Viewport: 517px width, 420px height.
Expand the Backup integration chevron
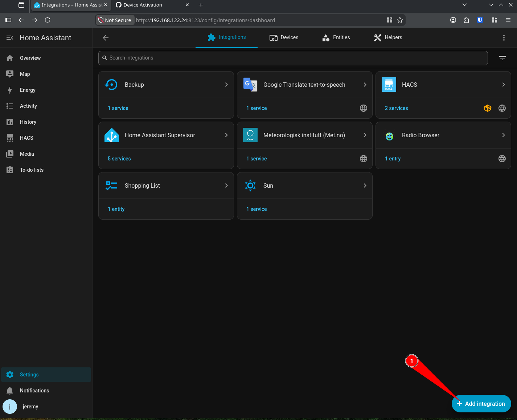pyautogui.click(x=226, y=85)
